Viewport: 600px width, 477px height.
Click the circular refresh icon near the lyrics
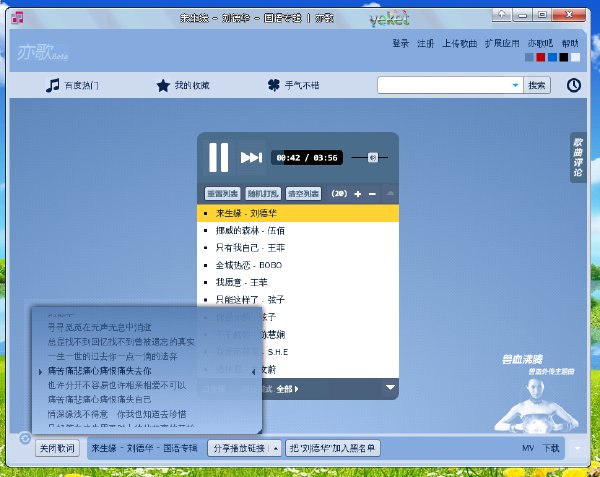click(x=25, y=438)
